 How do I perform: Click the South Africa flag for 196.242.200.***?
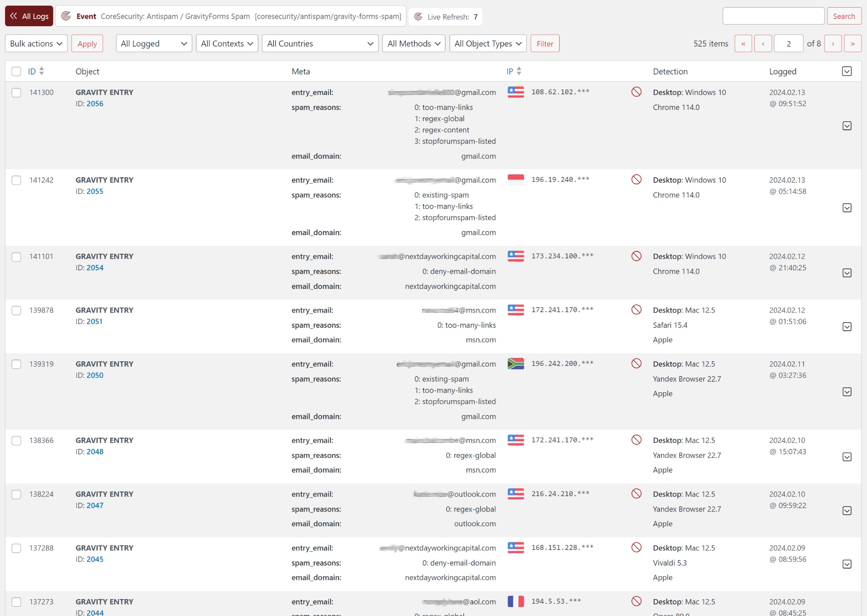point(516,363)
